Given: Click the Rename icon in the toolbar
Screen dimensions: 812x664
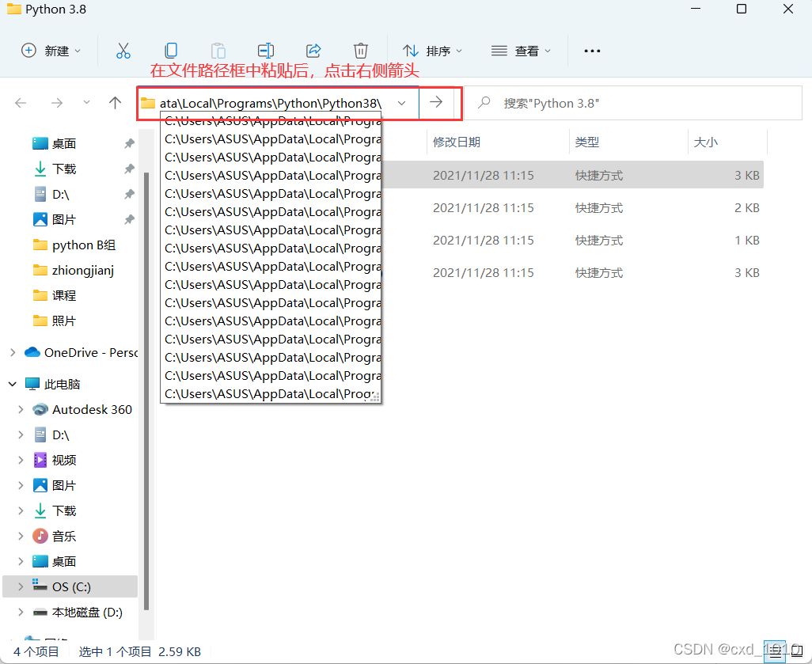Looking at the screenshot, I should pos(266,51).
